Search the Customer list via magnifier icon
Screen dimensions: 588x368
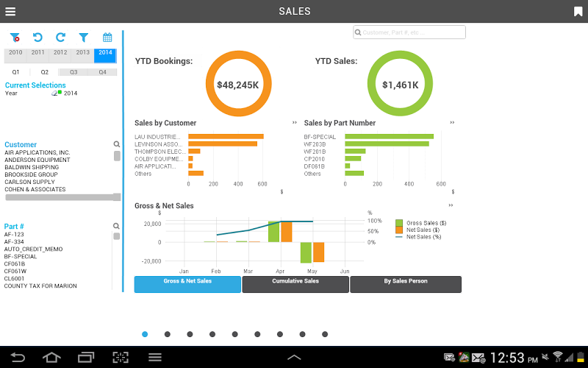(x=117, y=144)
